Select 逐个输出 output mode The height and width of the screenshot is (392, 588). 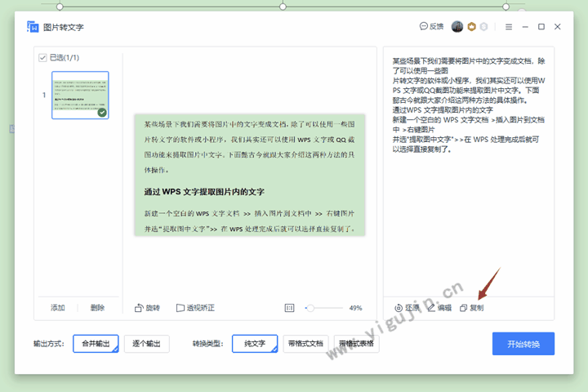147,344
